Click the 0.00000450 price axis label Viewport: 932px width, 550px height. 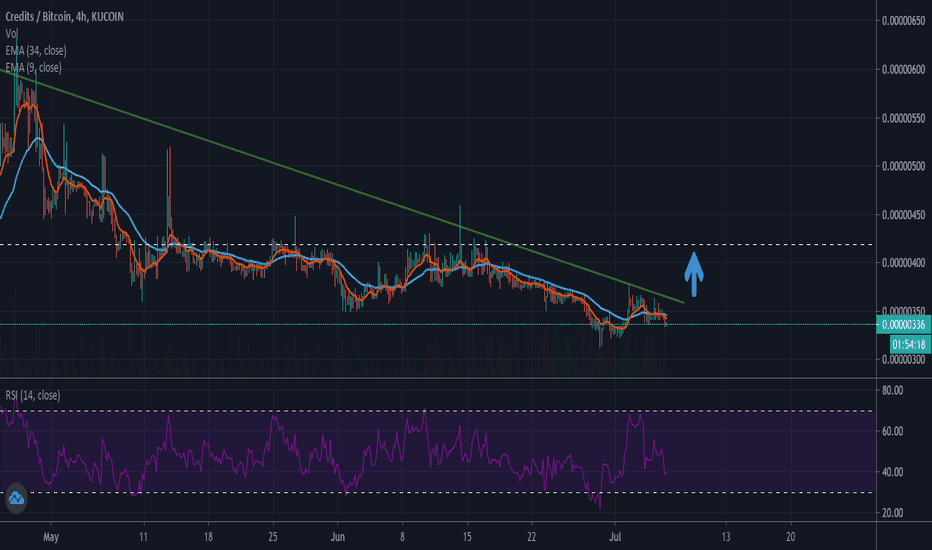[x=903, y=215]
